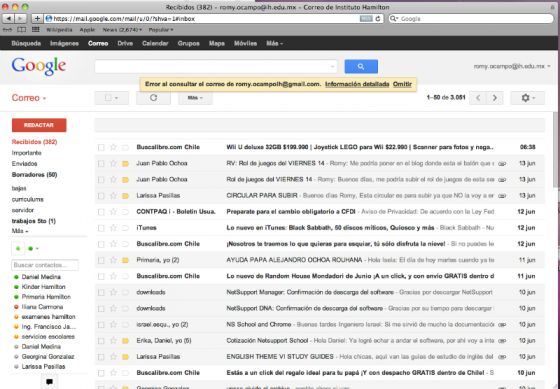Reload the page from the address bar
This screenshot has width=560, height=389.
tap(378, 19)
